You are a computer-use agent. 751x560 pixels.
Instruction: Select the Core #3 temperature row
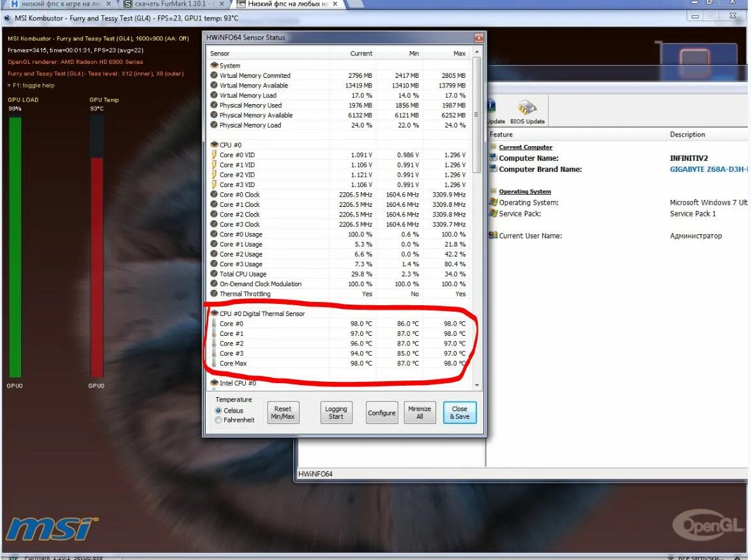(x=338, y=353)
